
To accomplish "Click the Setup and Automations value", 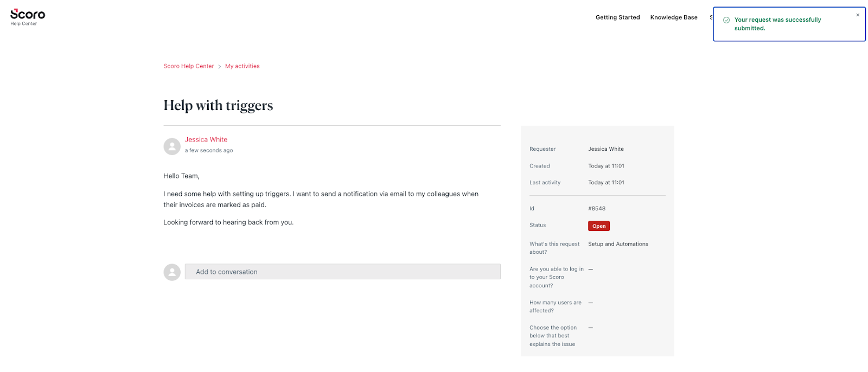I will pyautogui.click(x=618, y=244).
